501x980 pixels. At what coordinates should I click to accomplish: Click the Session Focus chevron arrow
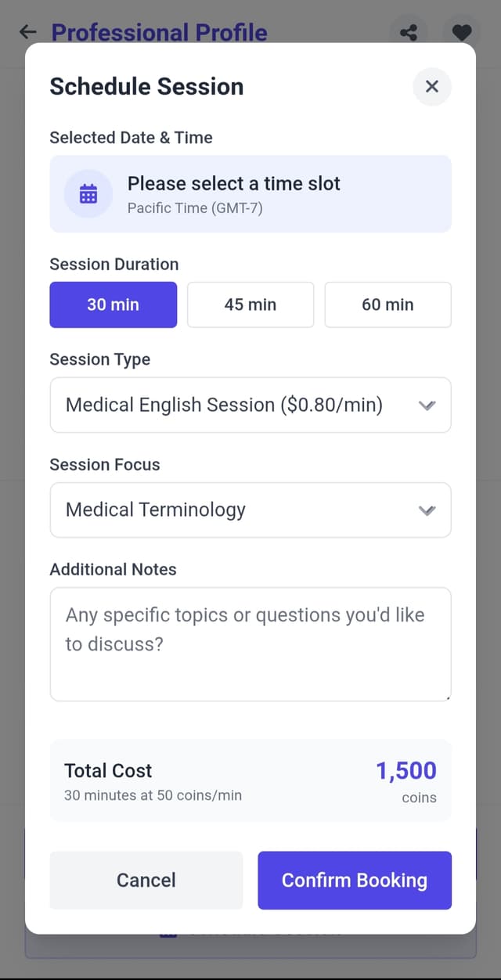coord(427,510)
